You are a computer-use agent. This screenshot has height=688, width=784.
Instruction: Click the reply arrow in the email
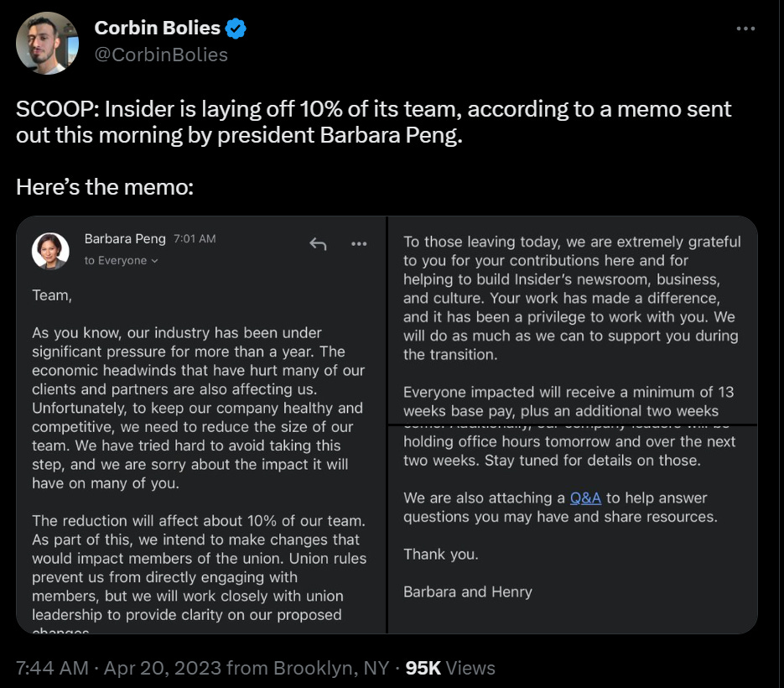tap(318, 244)
